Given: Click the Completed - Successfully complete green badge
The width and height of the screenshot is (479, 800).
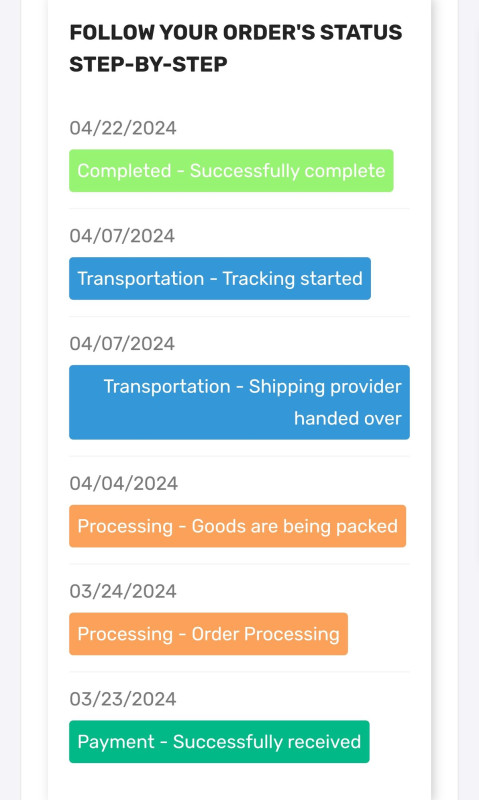Looking at the screenshot, I should (231, 170).
